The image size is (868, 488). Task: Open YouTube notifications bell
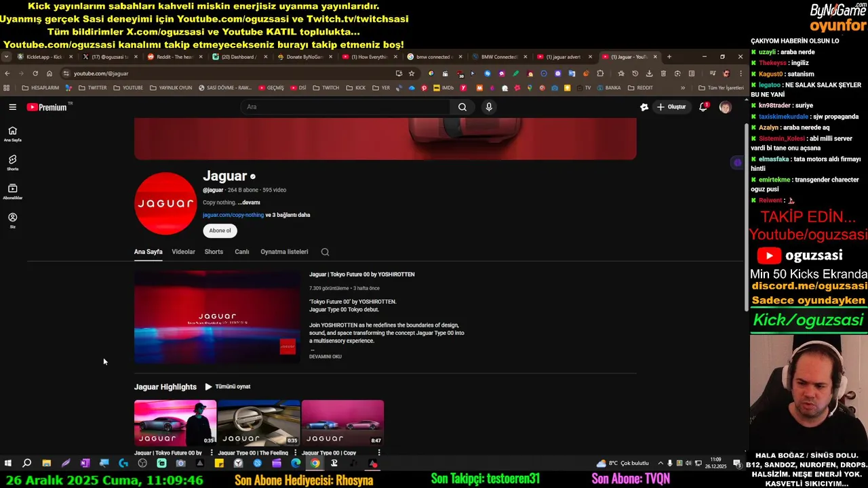click(703, 107)
